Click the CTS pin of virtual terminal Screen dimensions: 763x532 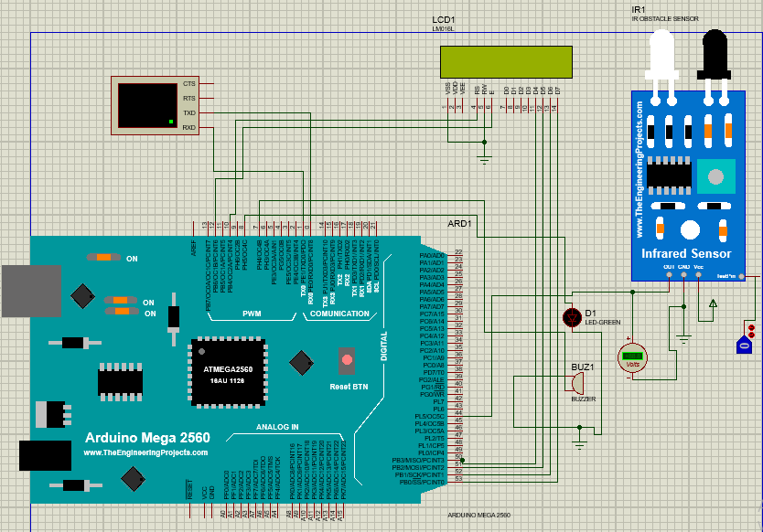(206, 84)
